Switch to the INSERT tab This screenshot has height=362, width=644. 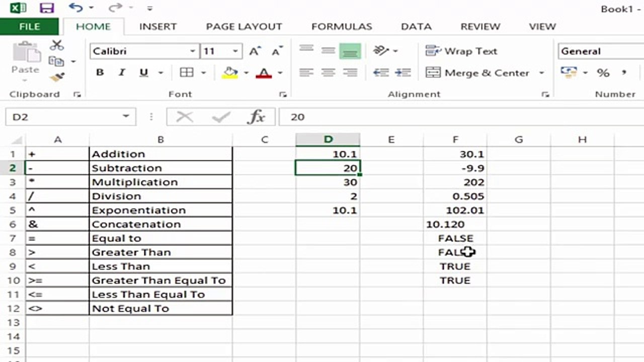(x=158, y=27)
